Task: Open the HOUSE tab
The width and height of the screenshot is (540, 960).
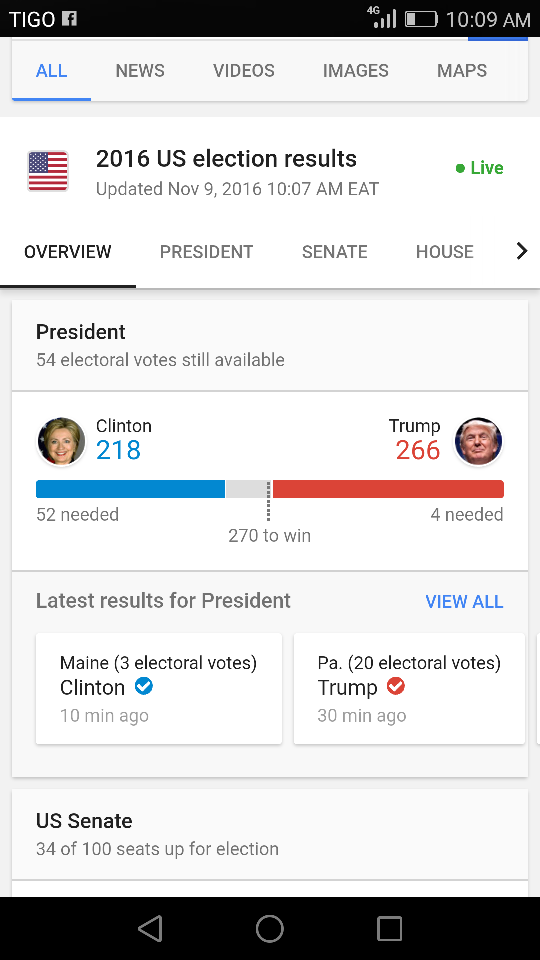Action: [x=444, y=252]
